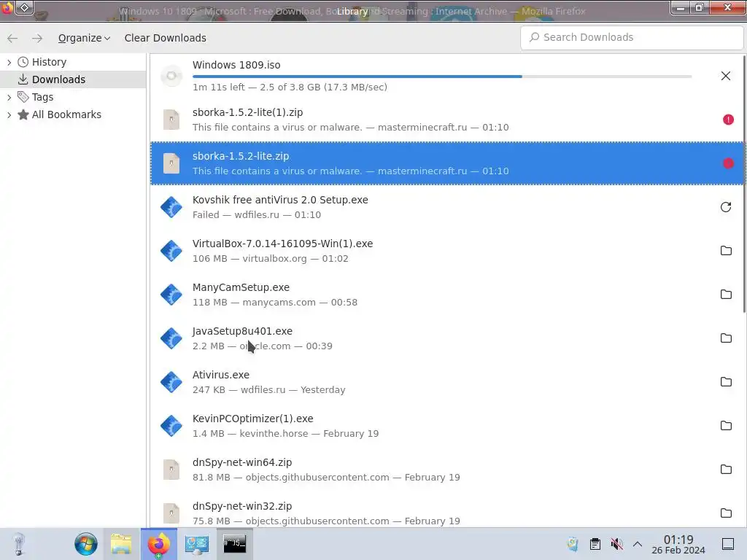Select the ManyCamSetup.exe entry
Screen dimensions: 747x560
(447, 295)
